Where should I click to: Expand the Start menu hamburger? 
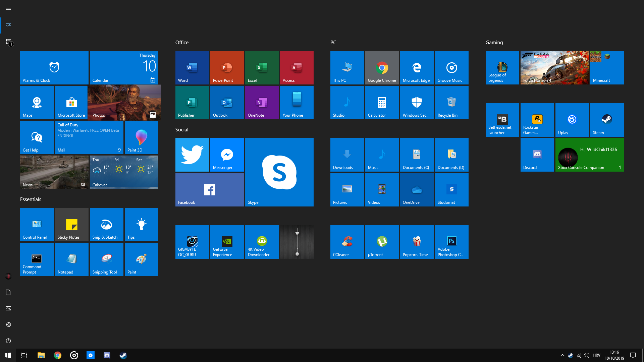[8, 9]
